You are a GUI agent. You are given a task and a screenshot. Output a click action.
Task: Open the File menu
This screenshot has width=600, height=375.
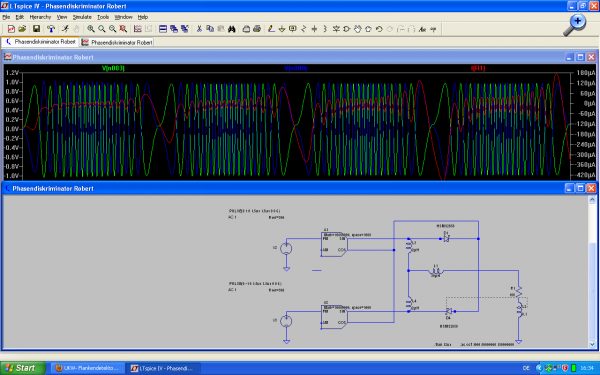point(6,17)
